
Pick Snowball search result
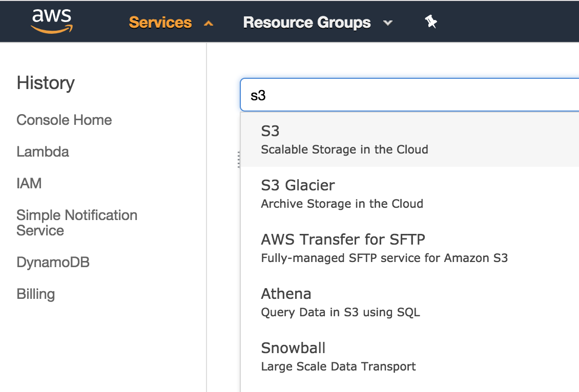(410, 357)
